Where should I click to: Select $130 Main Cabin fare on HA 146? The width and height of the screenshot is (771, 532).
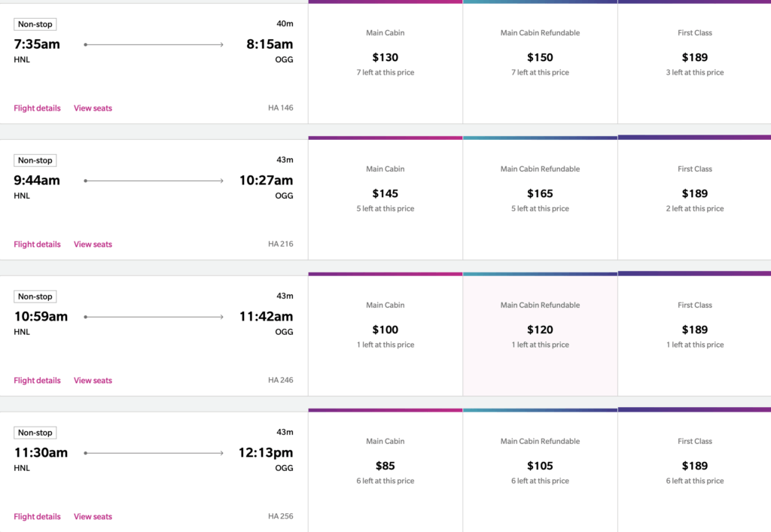(385, 63)
